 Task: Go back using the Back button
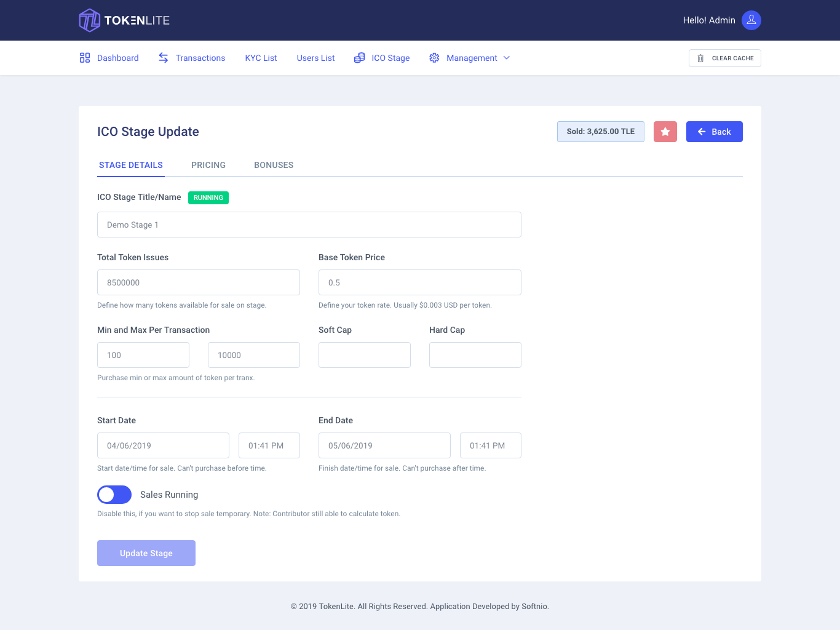coord(714,132)
